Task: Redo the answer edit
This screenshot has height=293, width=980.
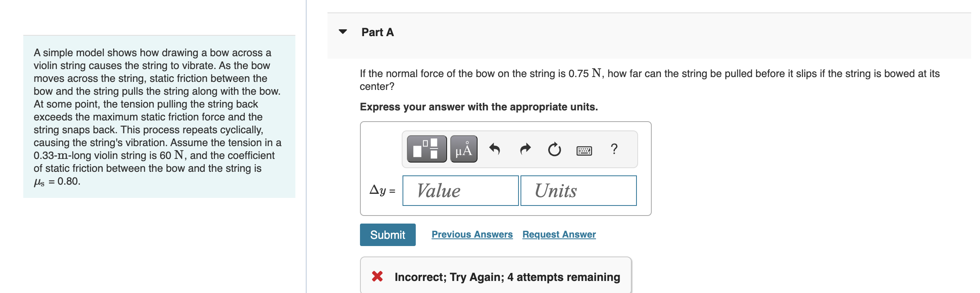Action: 525,149
